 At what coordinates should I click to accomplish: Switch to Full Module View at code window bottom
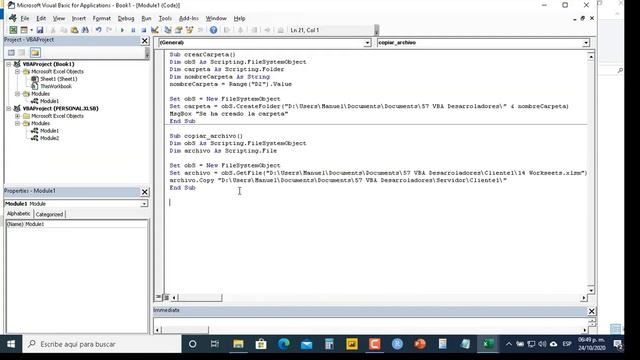(166, 297)
